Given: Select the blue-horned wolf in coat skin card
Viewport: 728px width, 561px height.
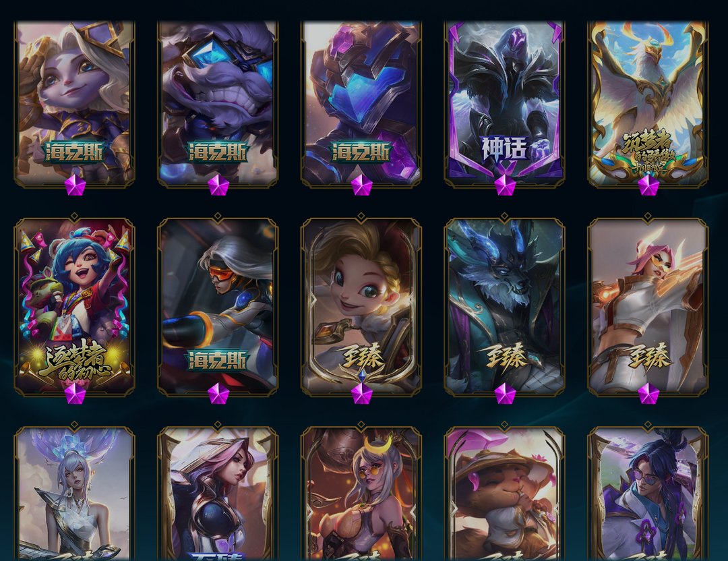Looking at the screenshot, I should (505, 307).
